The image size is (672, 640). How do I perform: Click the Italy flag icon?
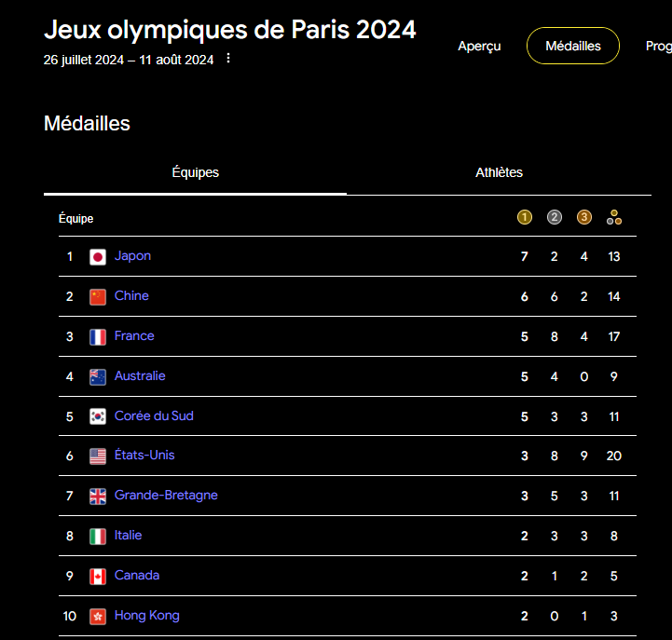98,537
